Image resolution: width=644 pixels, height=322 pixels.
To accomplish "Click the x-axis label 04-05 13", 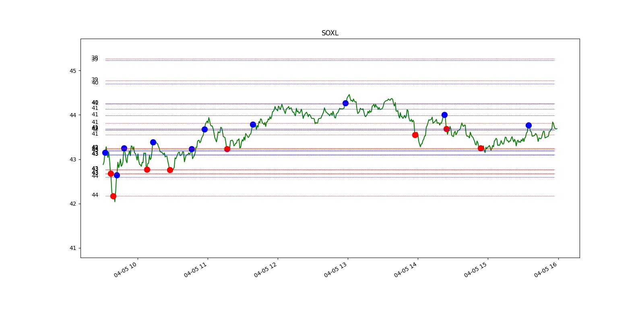I will coord(336,269).
